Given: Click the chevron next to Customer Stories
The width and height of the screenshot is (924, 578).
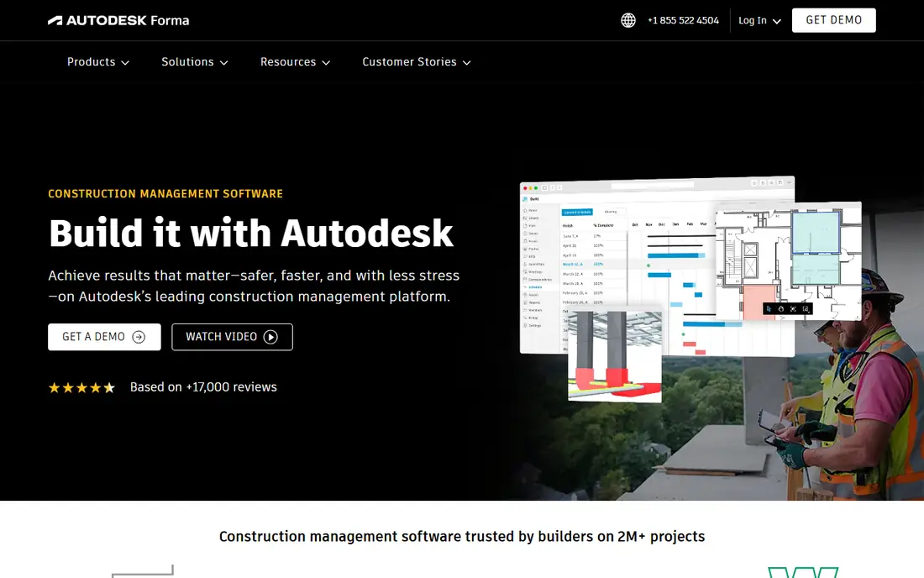Looking at the screenshot, I should (467, 62).
